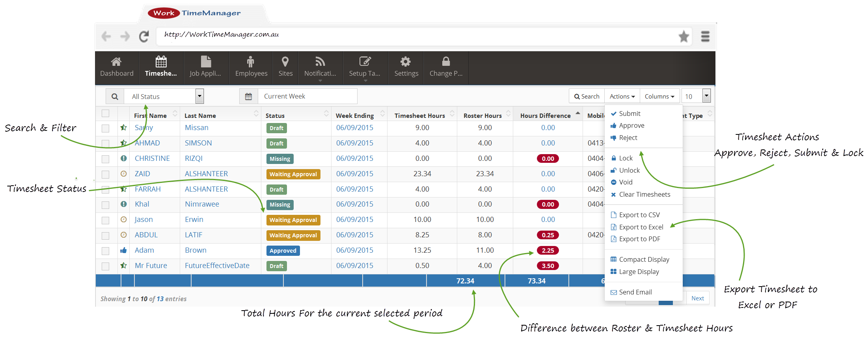Click the browser back arrow
Screen dimensions: 868x339
tap(106, 36)
